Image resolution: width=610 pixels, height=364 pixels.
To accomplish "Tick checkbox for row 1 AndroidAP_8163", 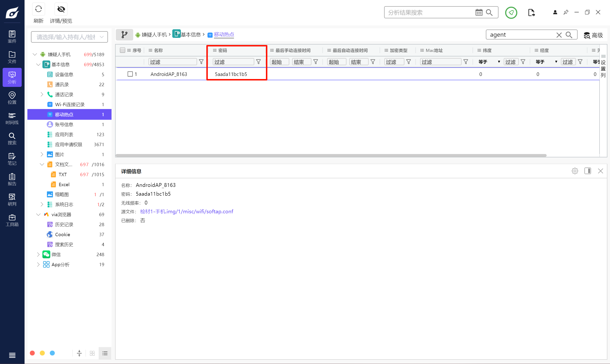I will 130,74.
